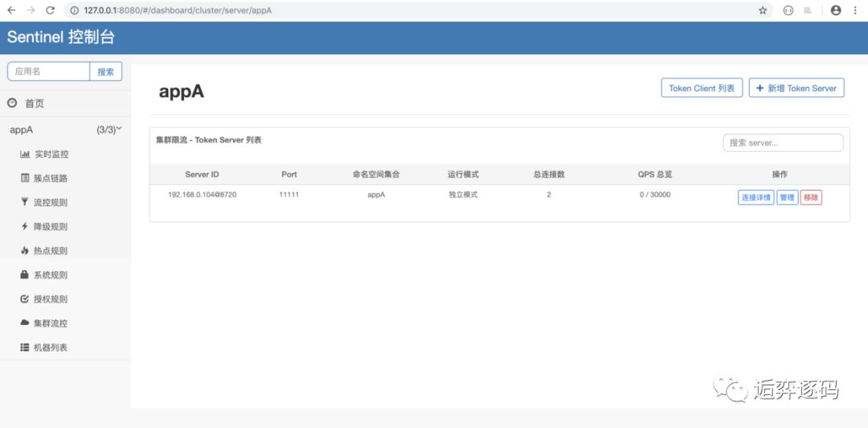This screenshot has height=428, width=868.
Task: Open 系统规则 page
Action: pos(51,275)
